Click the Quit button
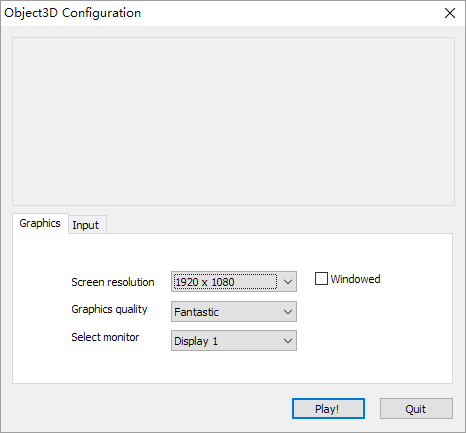Screen dimensions: 466x433 (416, 409)
